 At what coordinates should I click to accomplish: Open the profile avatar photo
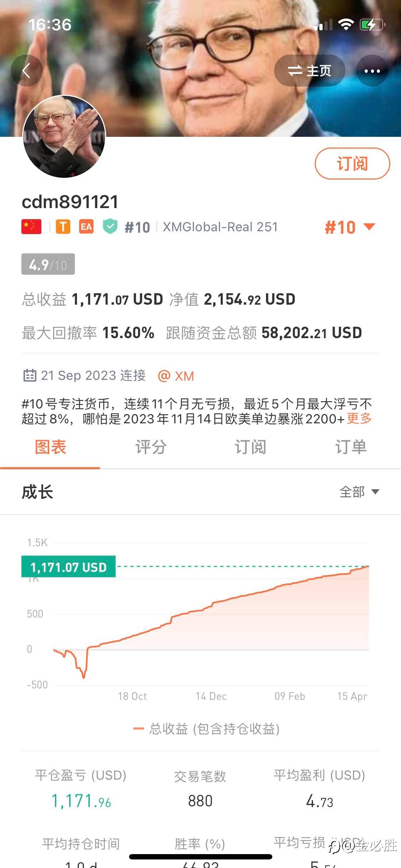64,136
